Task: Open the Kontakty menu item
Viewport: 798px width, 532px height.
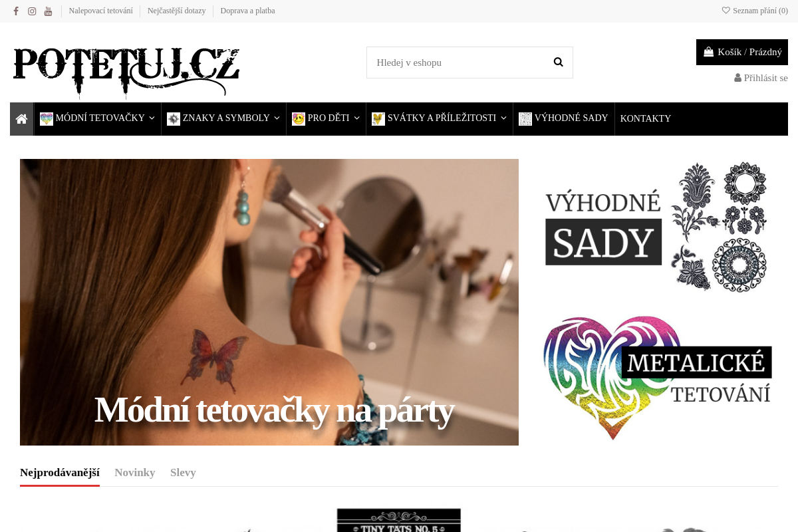Action: coord(645,118)
